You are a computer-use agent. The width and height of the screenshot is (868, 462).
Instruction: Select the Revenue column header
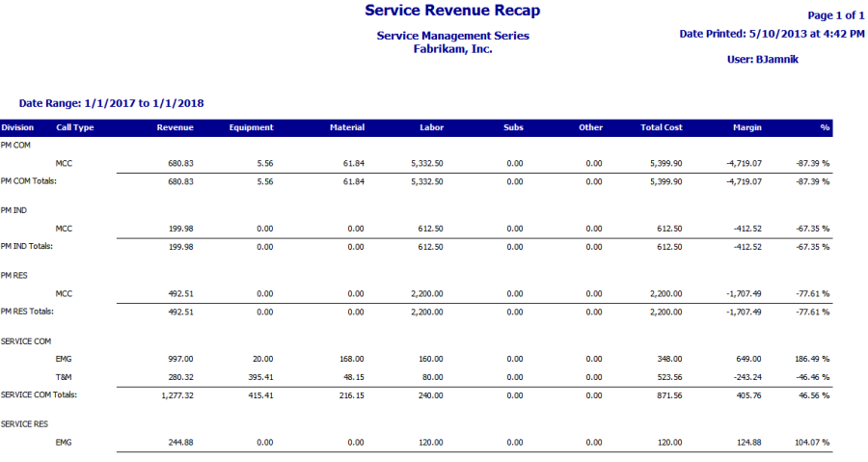[x=175, y=127]
